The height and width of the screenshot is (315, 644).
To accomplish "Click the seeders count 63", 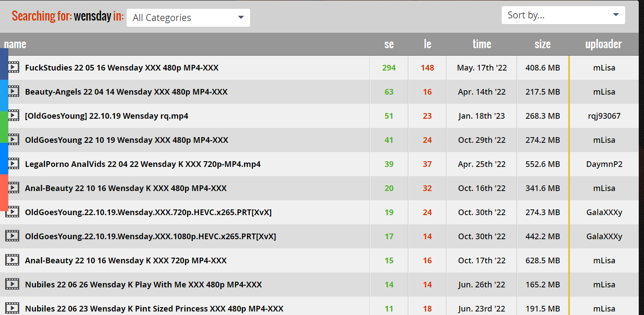I will [389, 92].
